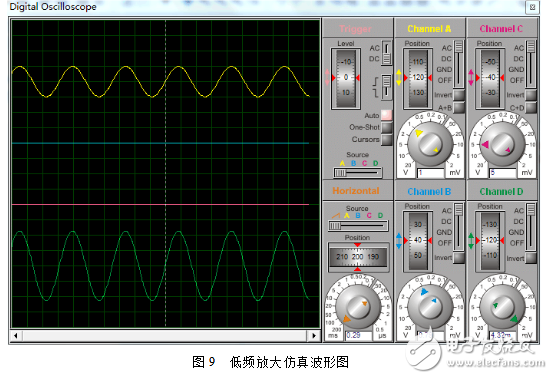The height and width of the screenshot is (379, 553).
Task: Click the blue Channel B flat trace
Action: tap(160, 143)
